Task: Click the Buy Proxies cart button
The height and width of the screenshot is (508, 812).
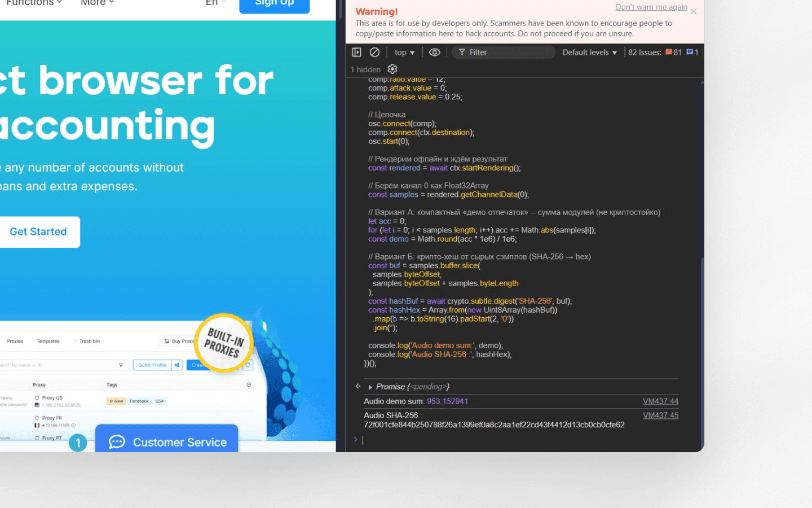Action: coord(178,341)
